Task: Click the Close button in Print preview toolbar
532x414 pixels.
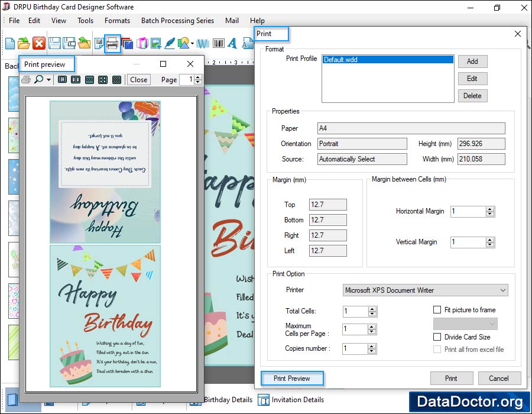Action: coord(139,80)
